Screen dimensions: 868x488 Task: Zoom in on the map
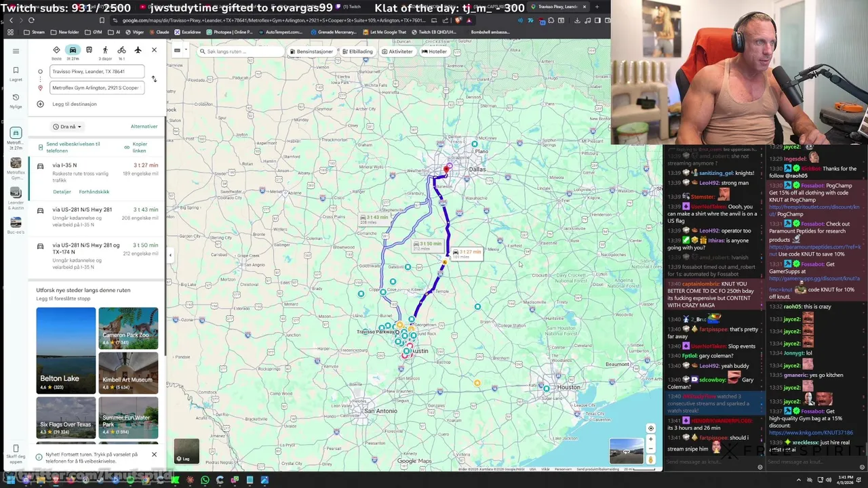650,439
